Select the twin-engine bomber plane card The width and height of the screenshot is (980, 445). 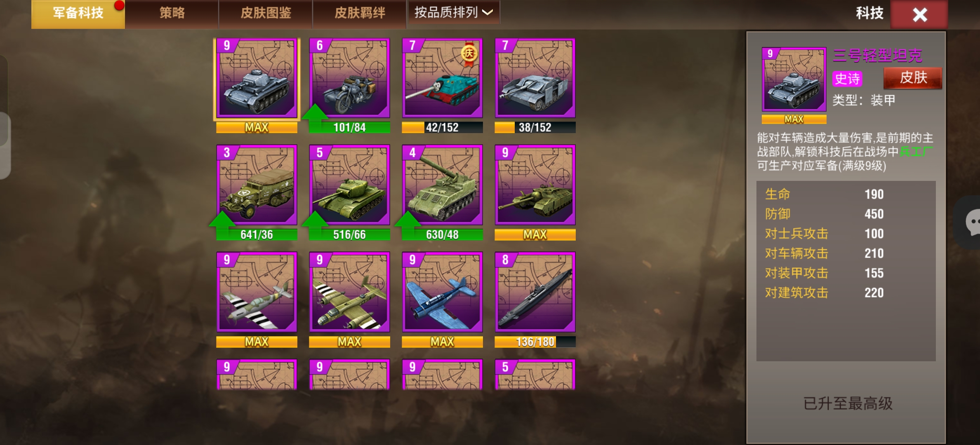349,292
